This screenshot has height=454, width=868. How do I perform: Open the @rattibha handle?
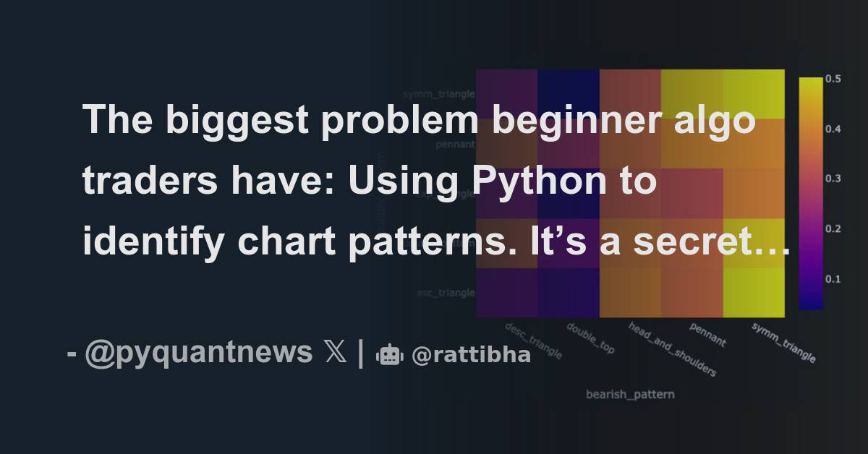[x=471, y=355]
